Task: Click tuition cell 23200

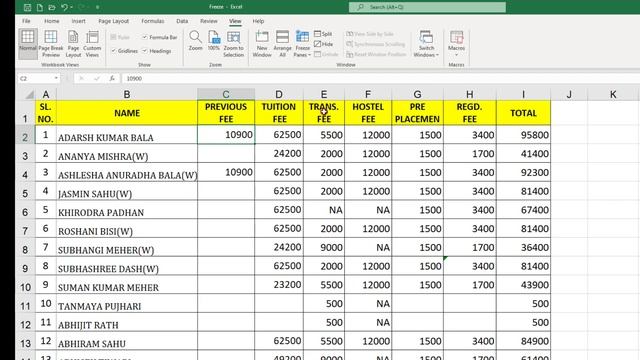Action: [279, 285]
